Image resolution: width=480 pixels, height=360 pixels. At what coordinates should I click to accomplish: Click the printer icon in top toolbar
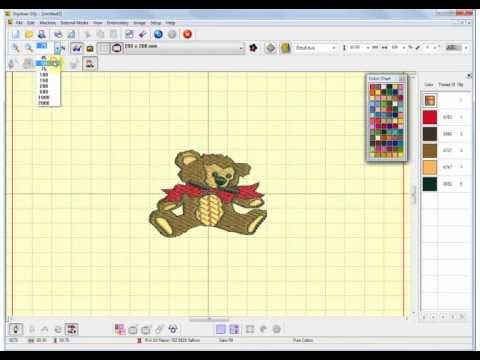[x=42, y=34]
